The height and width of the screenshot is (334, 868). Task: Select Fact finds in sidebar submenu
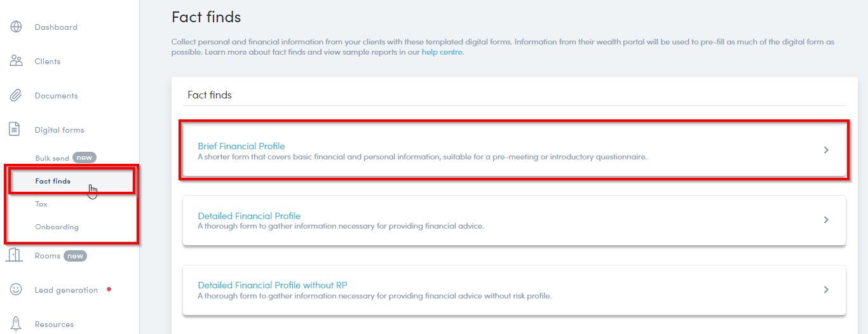[53, 181]
